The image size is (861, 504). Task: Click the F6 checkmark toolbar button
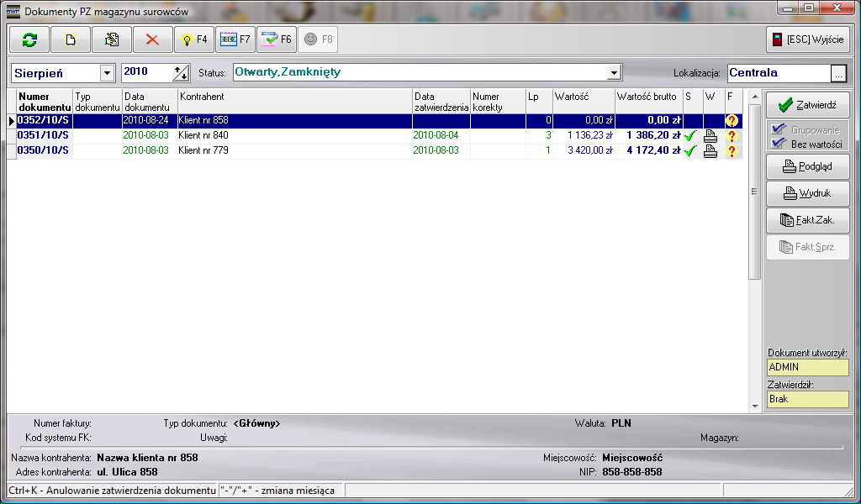(x=276, y=39)
